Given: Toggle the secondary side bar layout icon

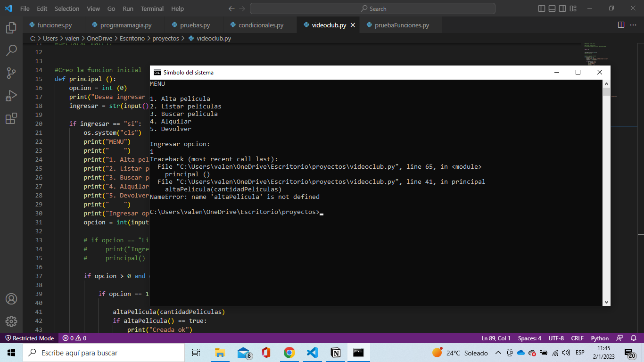Looking at the screenshot, I should pos(563,8).
